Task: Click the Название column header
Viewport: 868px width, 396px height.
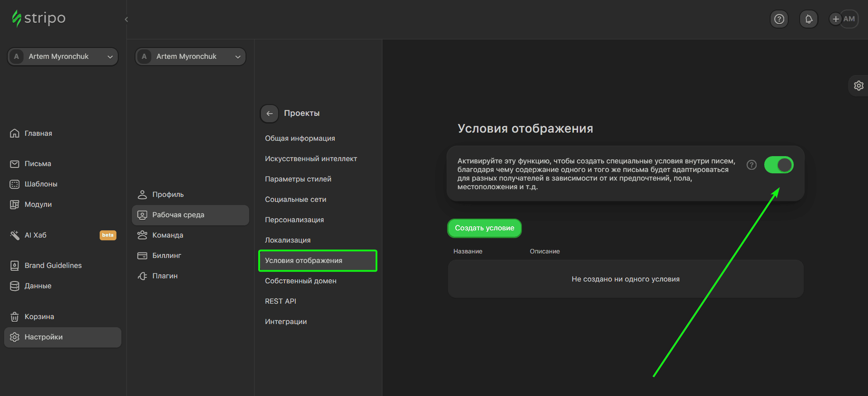Action: [468, 252]
